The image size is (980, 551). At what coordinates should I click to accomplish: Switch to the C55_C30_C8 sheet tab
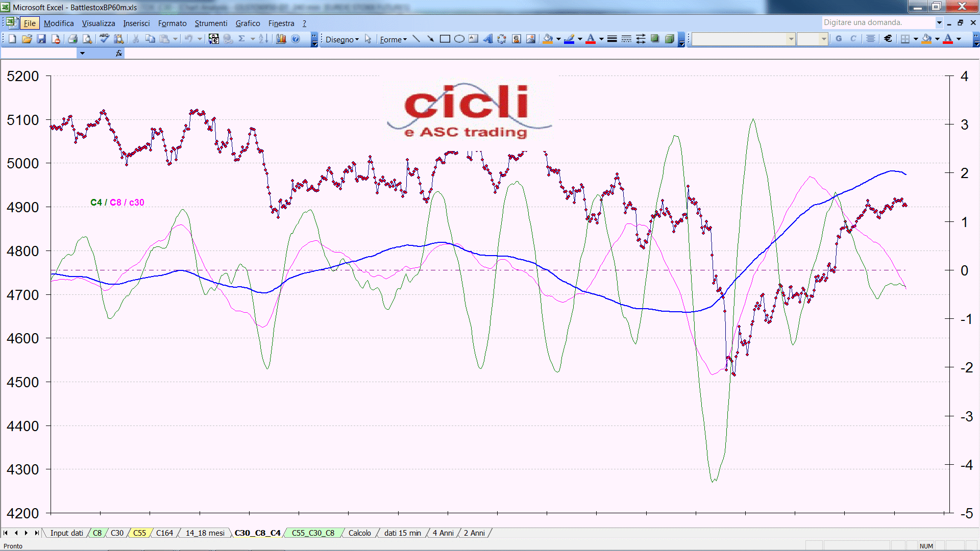coord(313,533)
